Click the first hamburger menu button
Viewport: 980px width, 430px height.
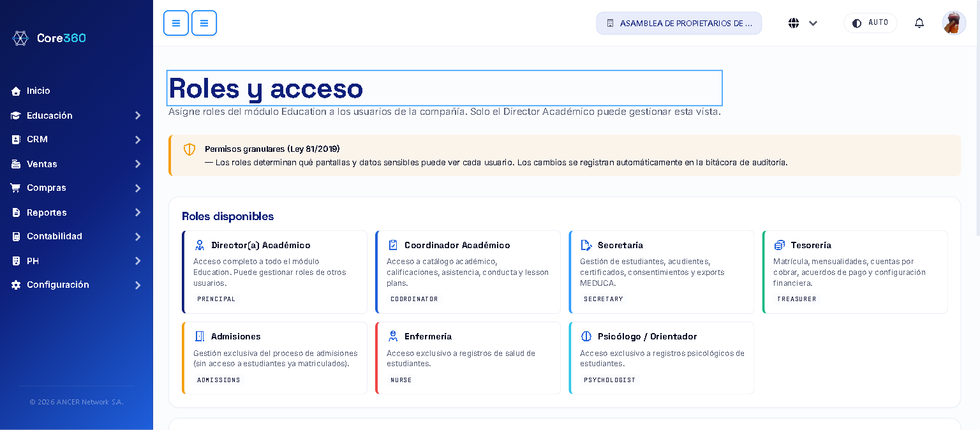[x=176, y=23]
